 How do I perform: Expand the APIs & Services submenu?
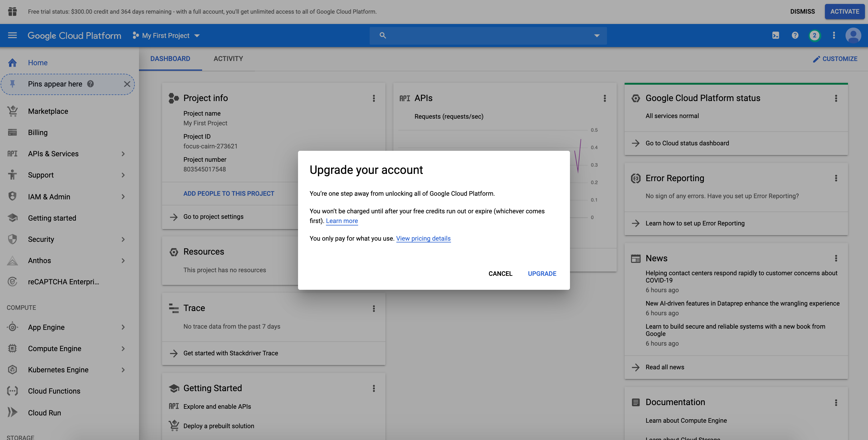[x=123, y=154]
